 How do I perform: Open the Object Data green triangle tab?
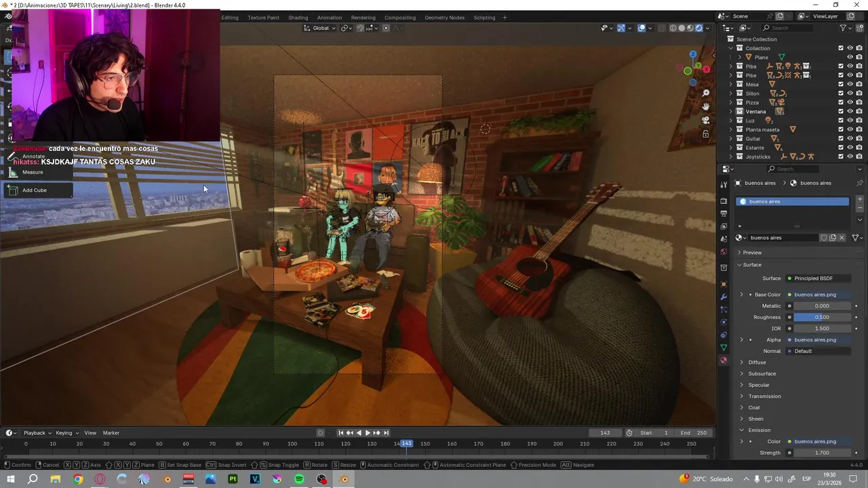(724, 348)
